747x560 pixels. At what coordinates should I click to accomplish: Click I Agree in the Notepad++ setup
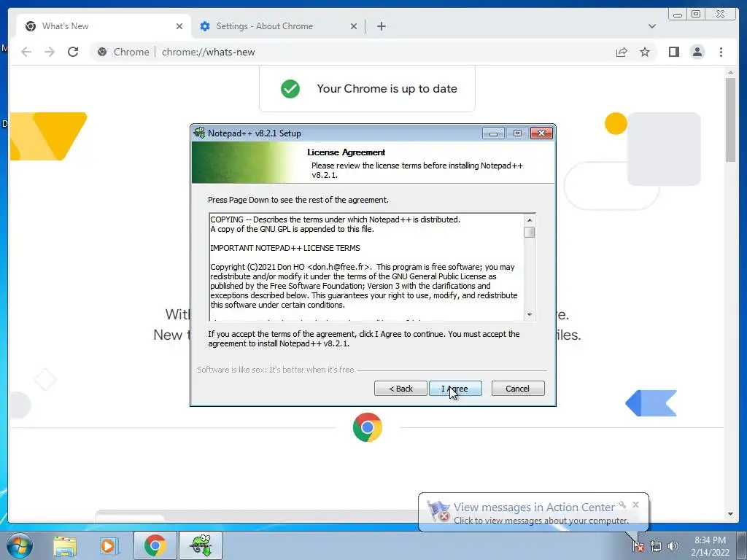pyautogui.click(x=455, y=389)
